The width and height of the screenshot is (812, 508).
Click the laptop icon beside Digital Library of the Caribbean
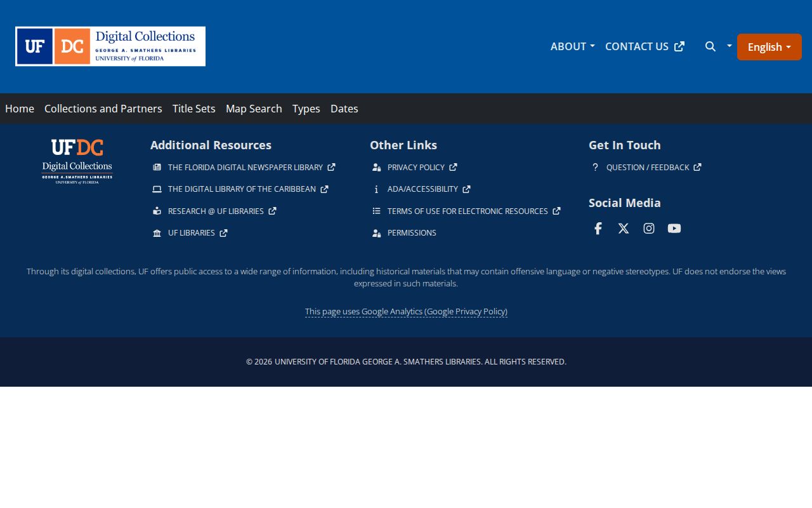click(157, 189)
